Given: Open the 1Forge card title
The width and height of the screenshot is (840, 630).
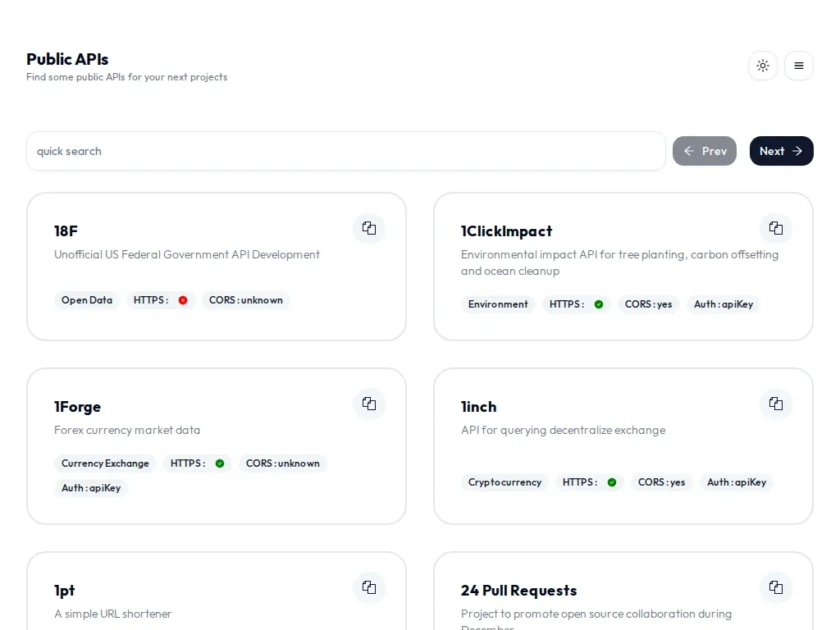Looking at the screenshot, I should click(78, 407).
